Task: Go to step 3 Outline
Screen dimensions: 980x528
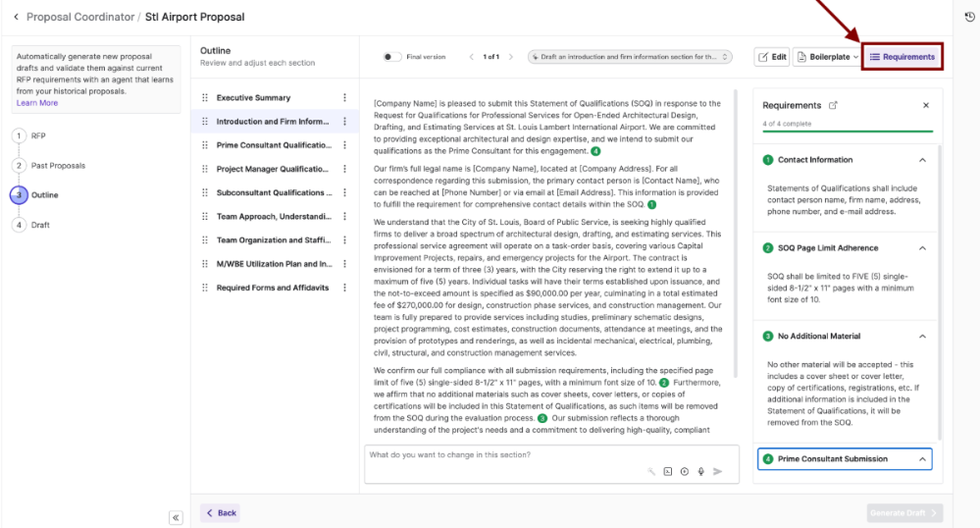Action: (34, 195)
